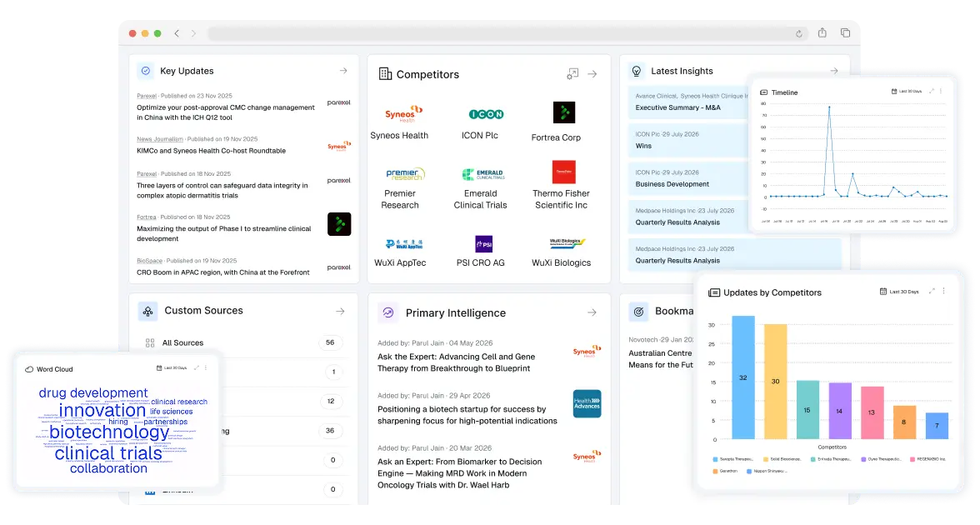
Task: Open KIMCo and Syneos Health Co-host Roundtable
Action: point(212,151)
